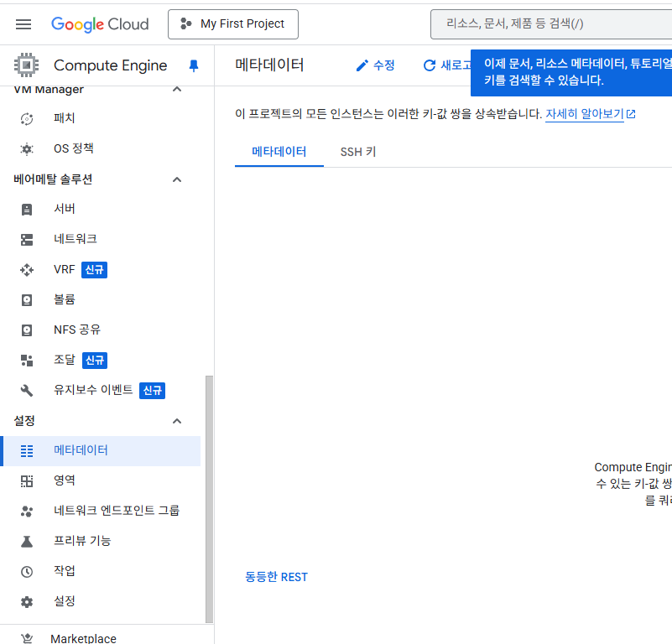Screen dimensions: 672x644
Task: Collapse the VM Manager section
Action: click(x=177, y=89)
